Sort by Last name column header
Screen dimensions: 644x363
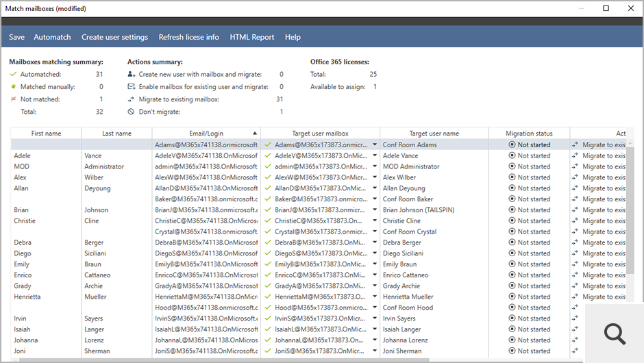point(116,134)
